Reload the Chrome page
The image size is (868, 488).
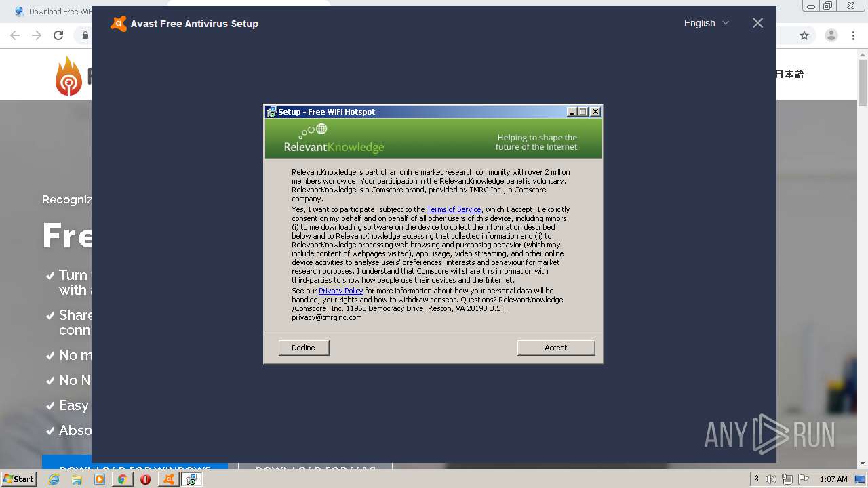58,35
